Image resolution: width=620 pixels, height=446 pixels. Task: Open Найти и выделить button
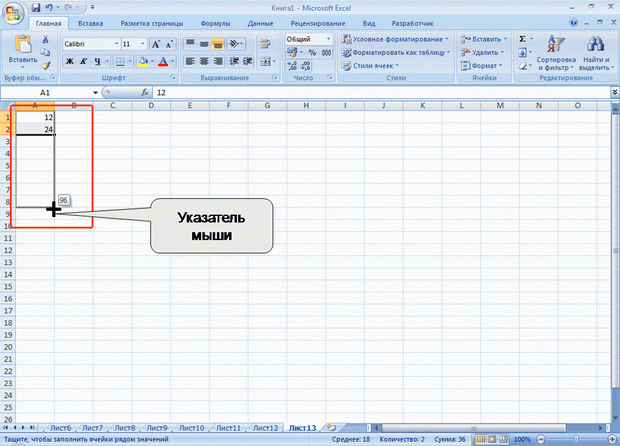click(596, 53)
